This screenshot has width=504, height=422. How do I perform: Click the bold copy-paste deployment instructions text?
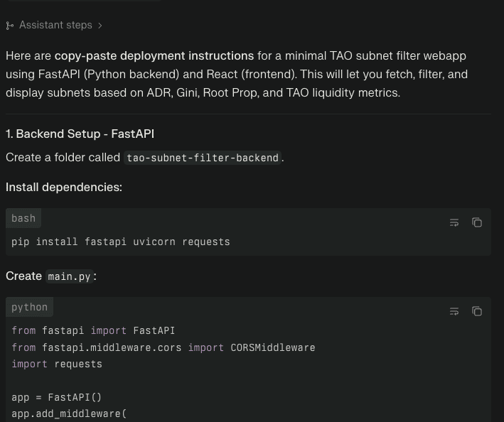[154, 55]
